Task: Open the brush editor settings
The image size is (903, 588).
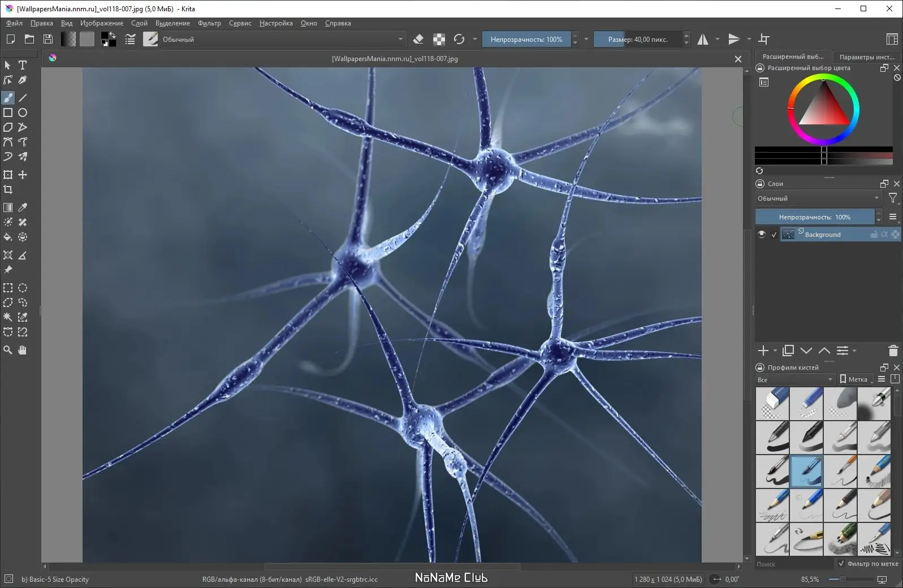Action: click(130, 39)
